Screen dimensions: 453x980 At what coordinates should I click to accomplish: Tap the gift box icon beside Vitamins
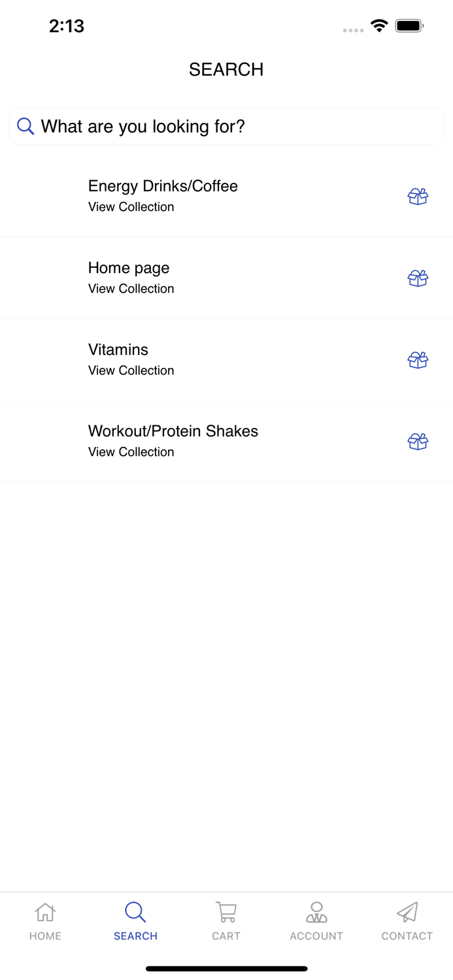(x=418, y=359)
